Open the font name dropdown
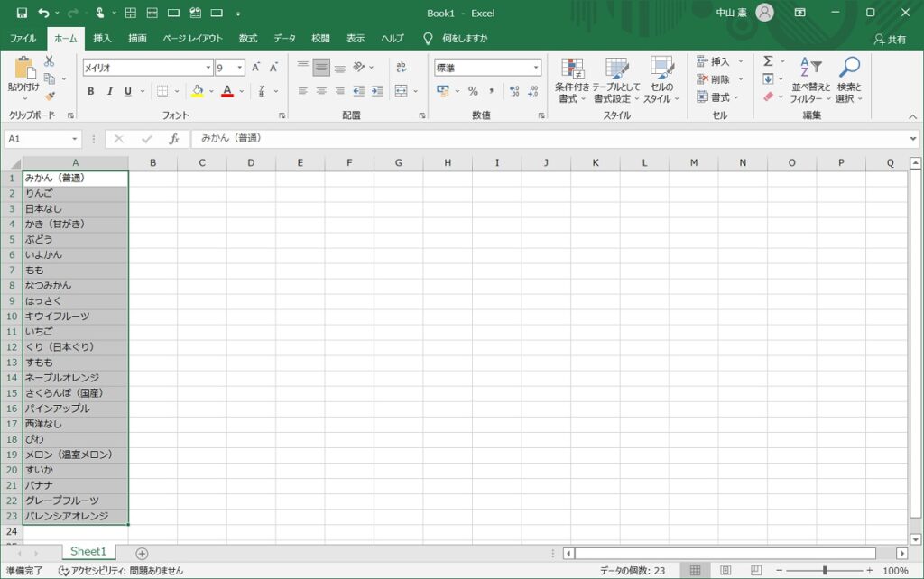924x579 pixels. click(208, 68)
